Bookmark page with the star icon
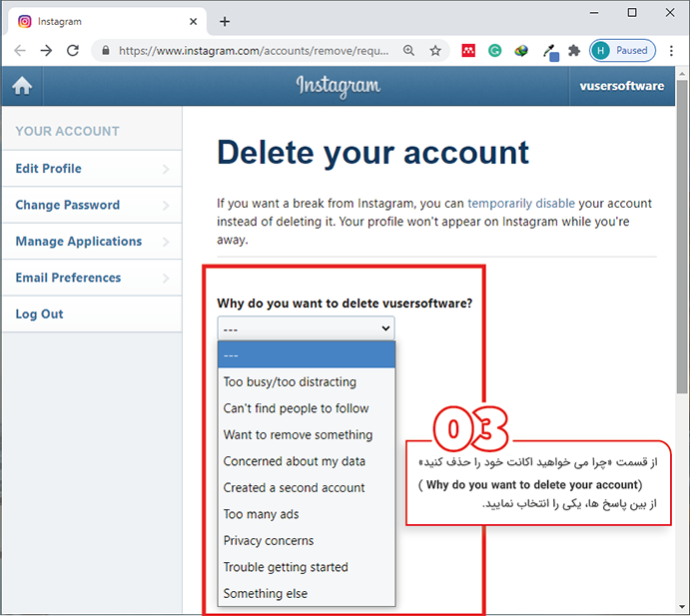The height and width of the screenshot is (616, 690). tap(435, 51)
